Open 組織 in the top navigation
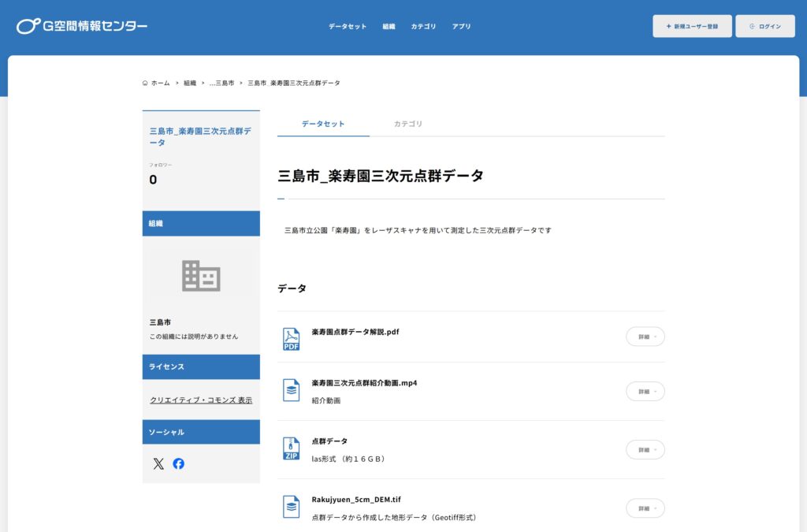807x532 pixels. click(389, 26)
